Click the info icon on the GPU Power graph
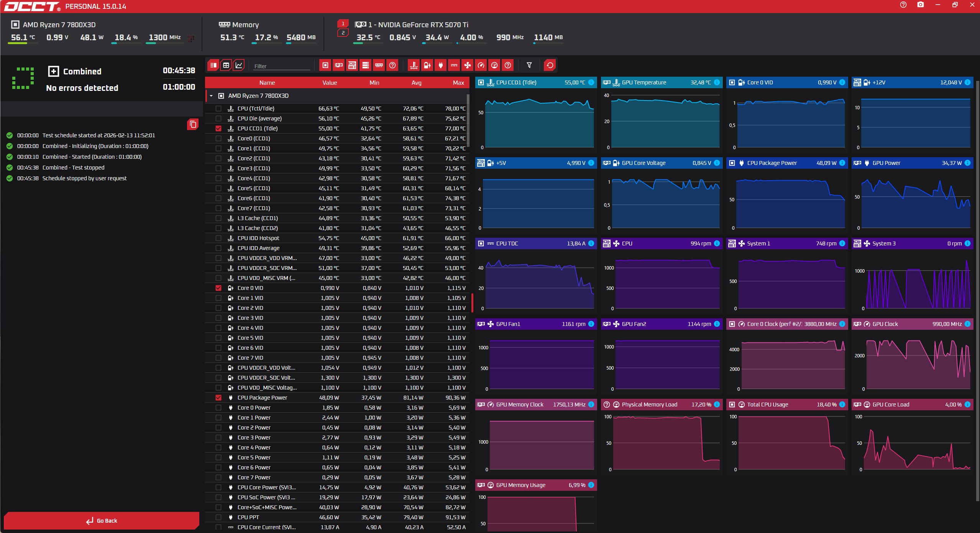Screen dimensions: 980x533 click(x=967, y=163)
